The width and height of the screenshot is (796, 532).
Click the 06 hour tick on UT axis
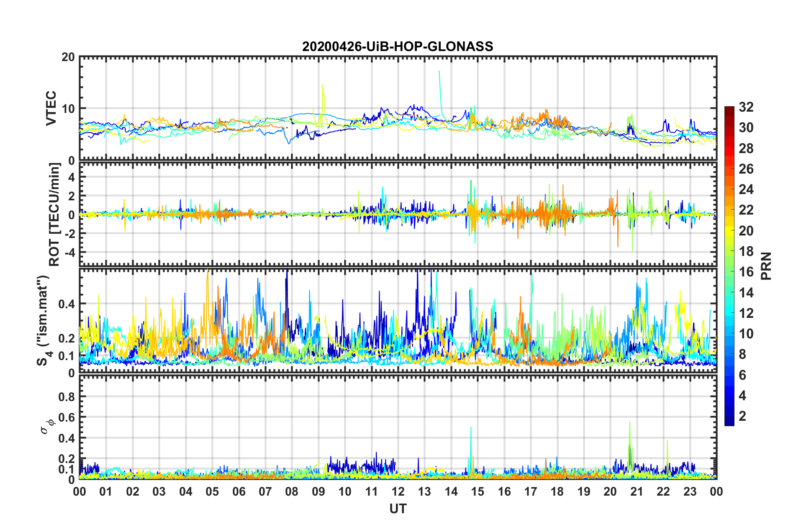239,491
